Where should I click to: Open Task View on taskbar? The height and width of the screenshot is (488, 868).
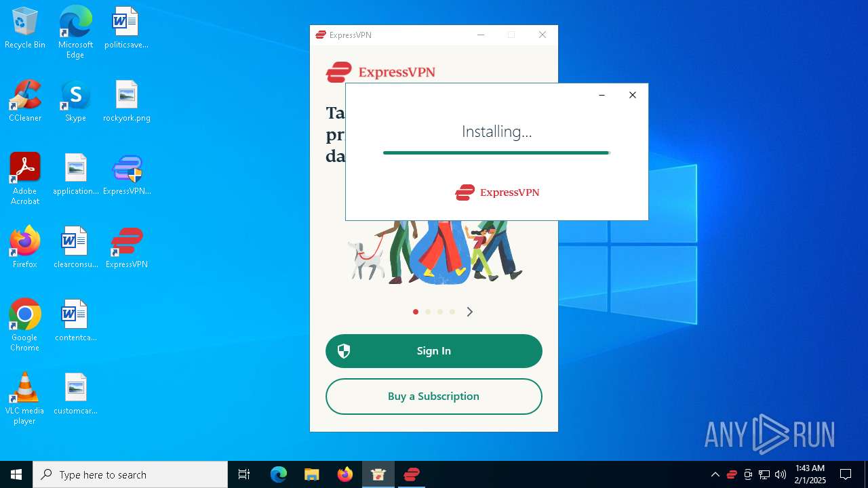point(244,474)
